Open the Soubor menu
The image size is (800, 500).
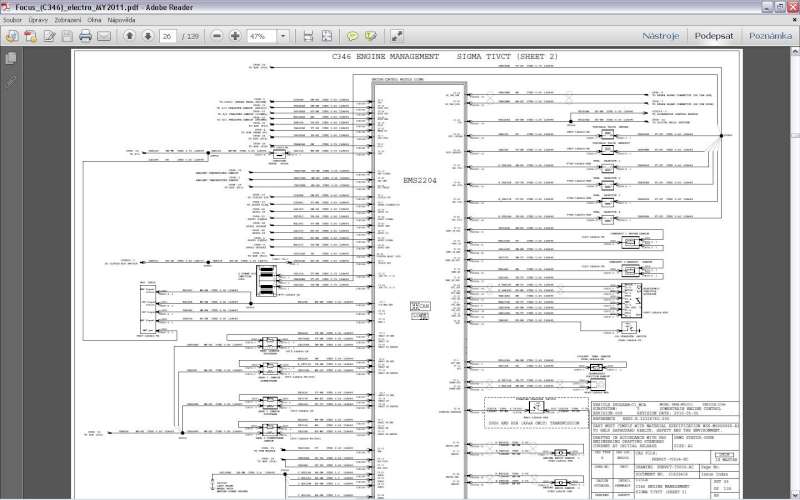tap(14, 19)
